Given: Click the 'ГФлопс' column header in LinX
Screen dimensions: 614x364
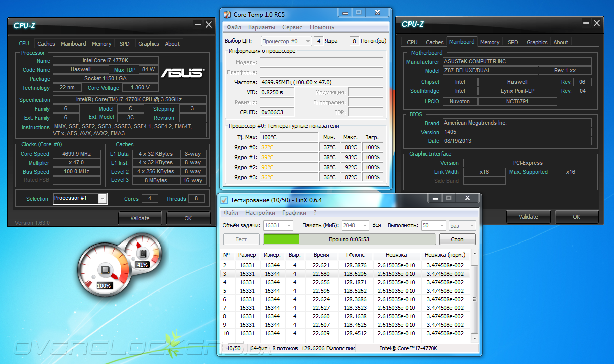Looking at the screenshot, I should [x=355, y=255].
